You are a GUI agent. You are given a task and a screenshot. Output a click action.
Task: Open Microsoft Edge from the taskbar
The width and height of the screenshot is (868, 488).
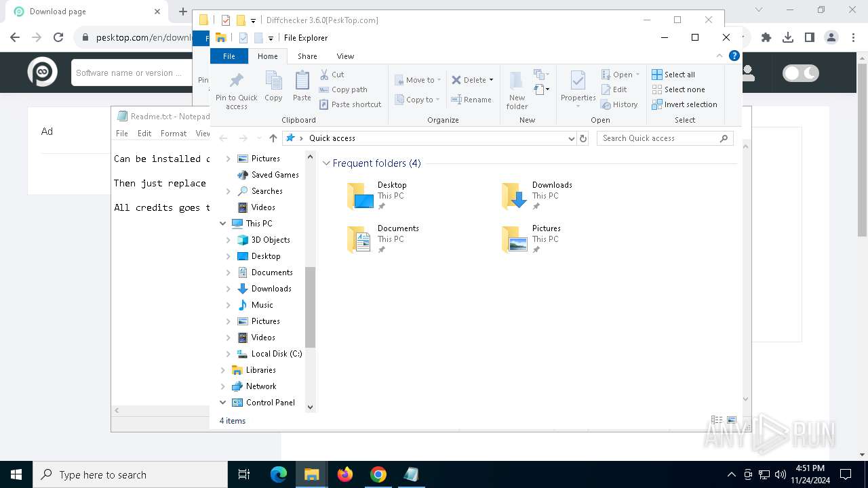[279, 474]
